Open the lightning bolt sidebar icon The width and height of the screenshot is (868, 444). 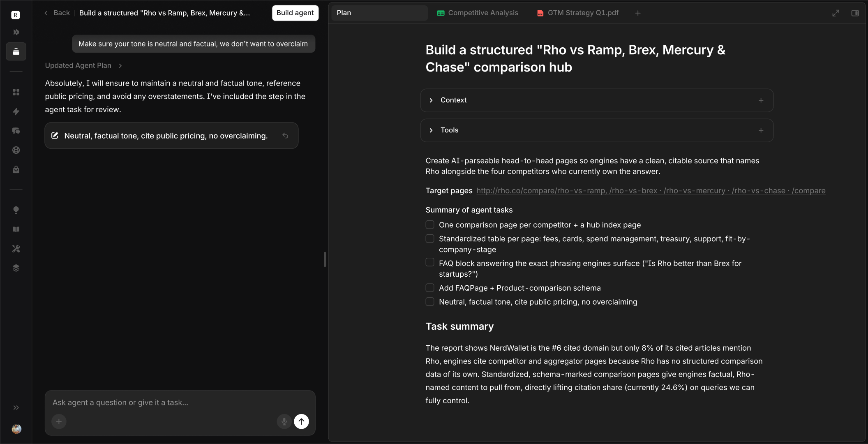tap(16, 111)
